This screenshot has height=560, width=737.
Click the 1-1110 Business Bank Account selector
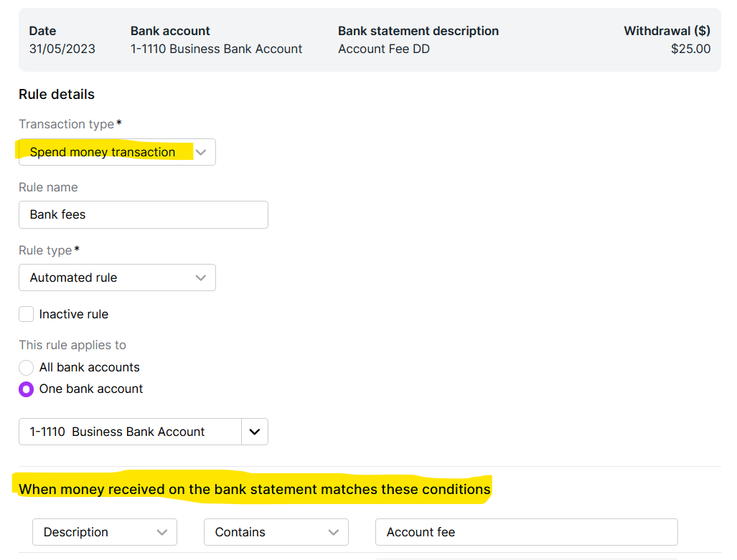click(x=129, y=431)
